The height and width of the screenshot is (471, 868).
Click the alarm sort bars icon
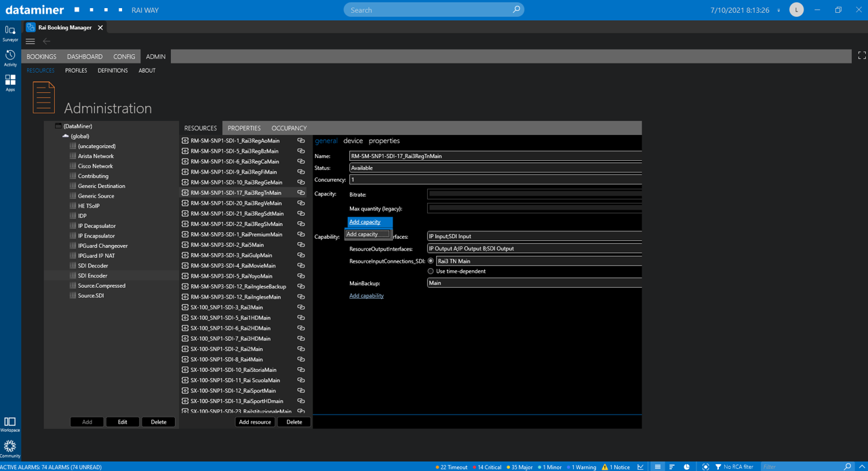tap(672, 467)
